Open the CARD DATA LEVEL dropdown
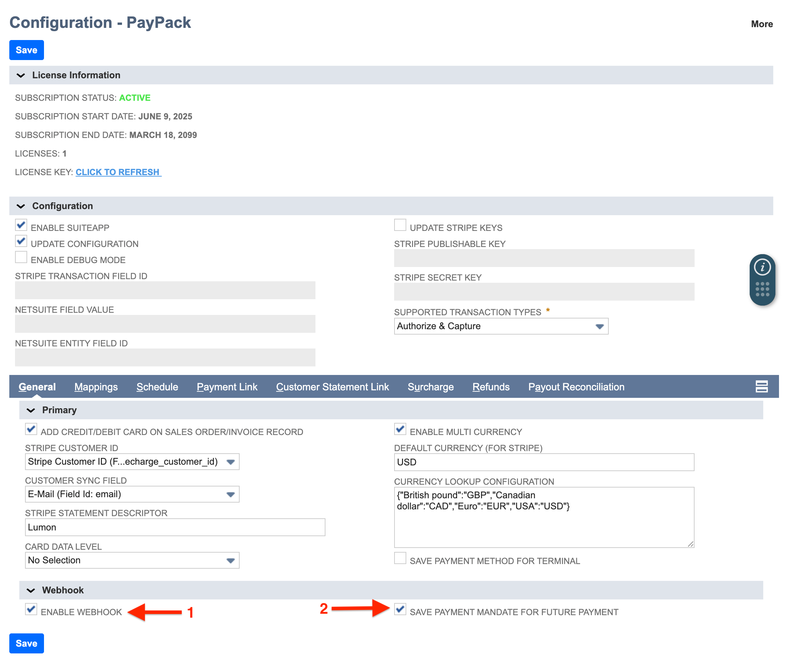Screen dimensions: 789x672 [231, 560]
